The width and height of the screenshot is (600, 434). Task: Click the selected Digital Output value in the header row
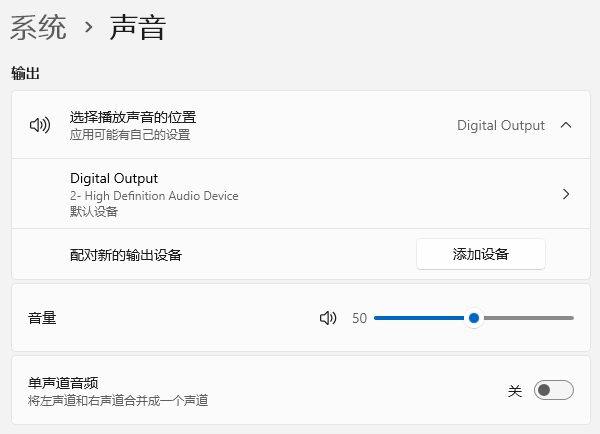tap(501, 126)
